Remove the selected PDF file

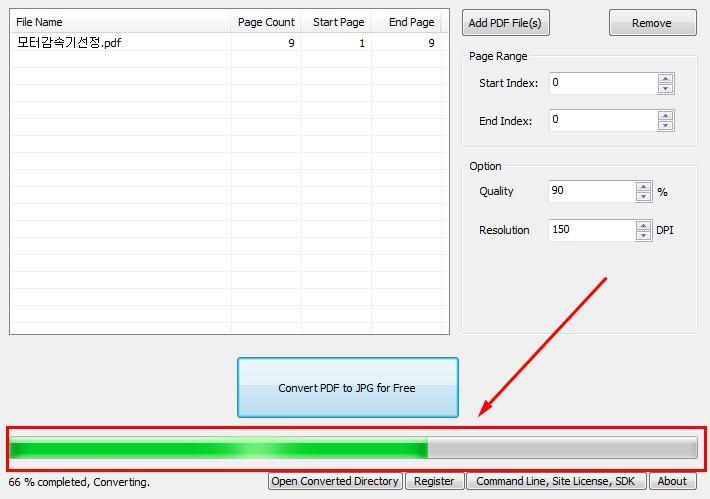coord(652,23)
